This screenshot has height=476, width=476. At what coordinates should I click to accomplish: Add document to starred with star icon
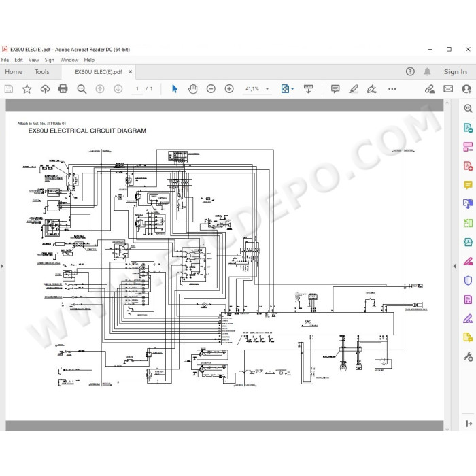point(27,89)
